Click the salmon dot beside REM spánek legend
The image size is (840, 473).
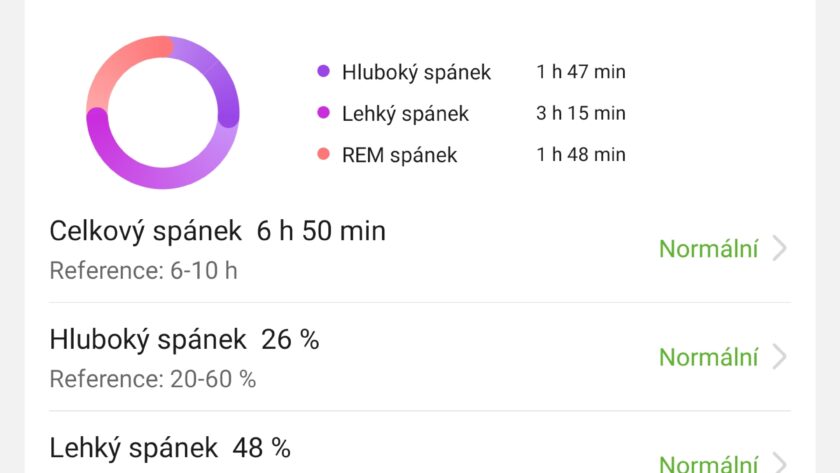(323, 155)
